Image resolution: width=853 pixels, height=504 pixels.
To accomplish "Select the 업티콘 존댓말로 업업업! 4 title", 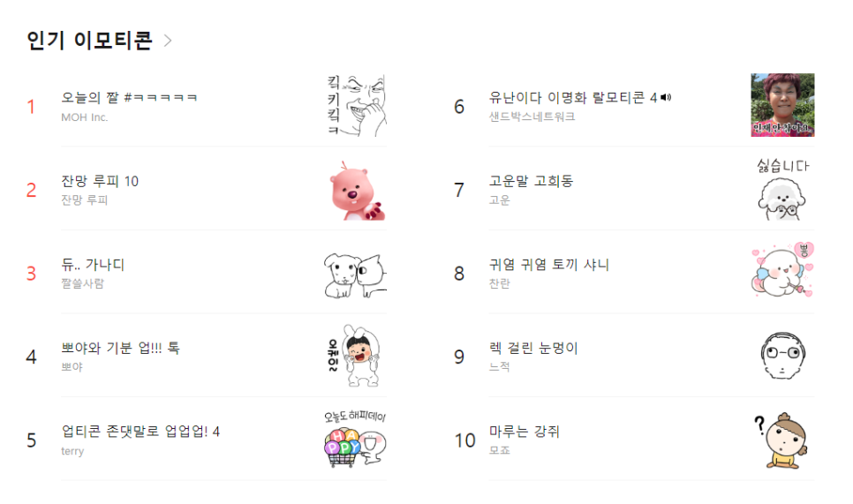I will 140,432.
